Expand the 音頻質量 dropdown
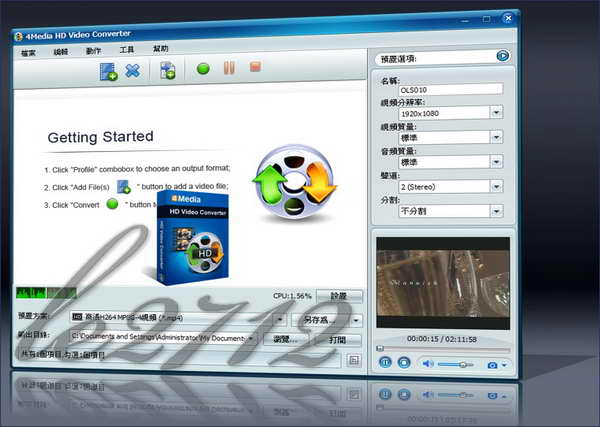The height and width of the screenshot is (427, 600). [x=496, y=162]
